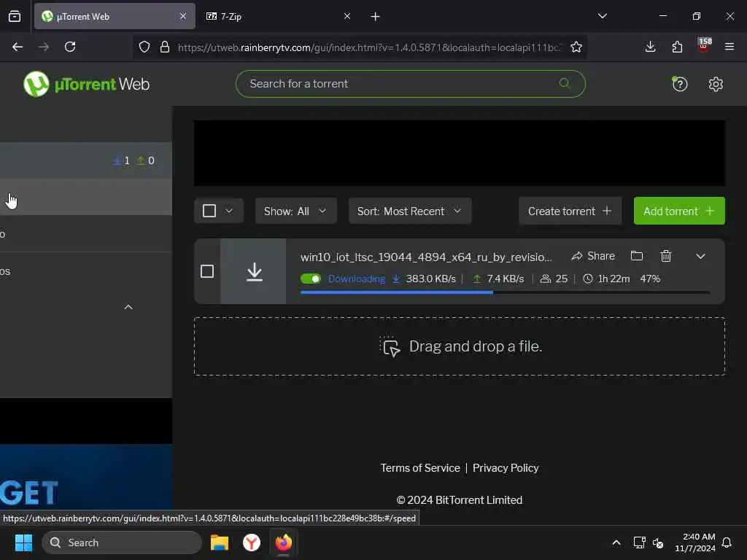Open the notifications bell icon
747x560 pixels.
[x=727, y=542]
